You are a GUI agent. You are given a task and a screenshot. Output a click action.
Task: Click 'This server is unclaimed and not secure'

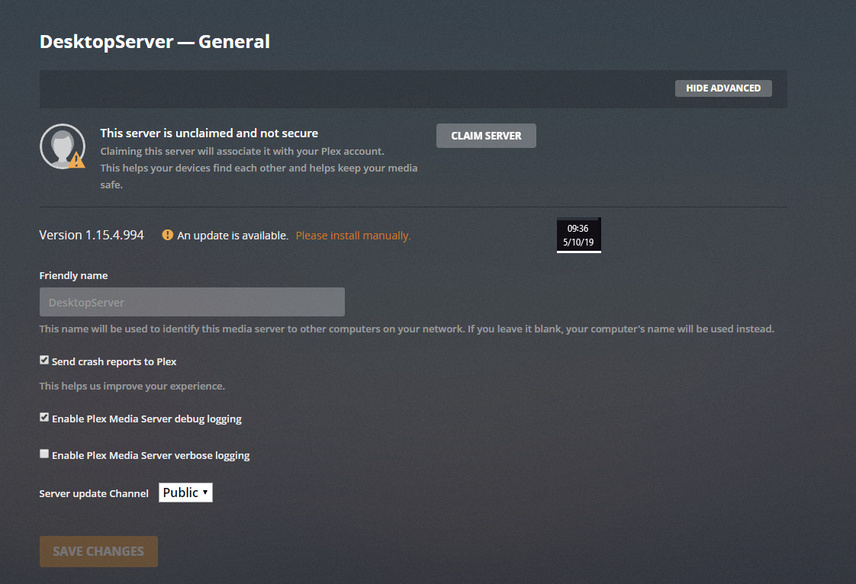[x=209, y=133]
